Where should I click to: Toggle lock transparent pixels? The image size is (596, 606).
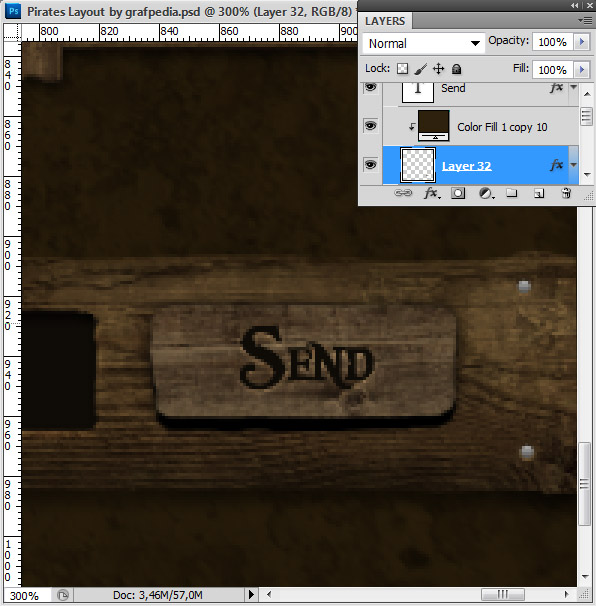402,69
